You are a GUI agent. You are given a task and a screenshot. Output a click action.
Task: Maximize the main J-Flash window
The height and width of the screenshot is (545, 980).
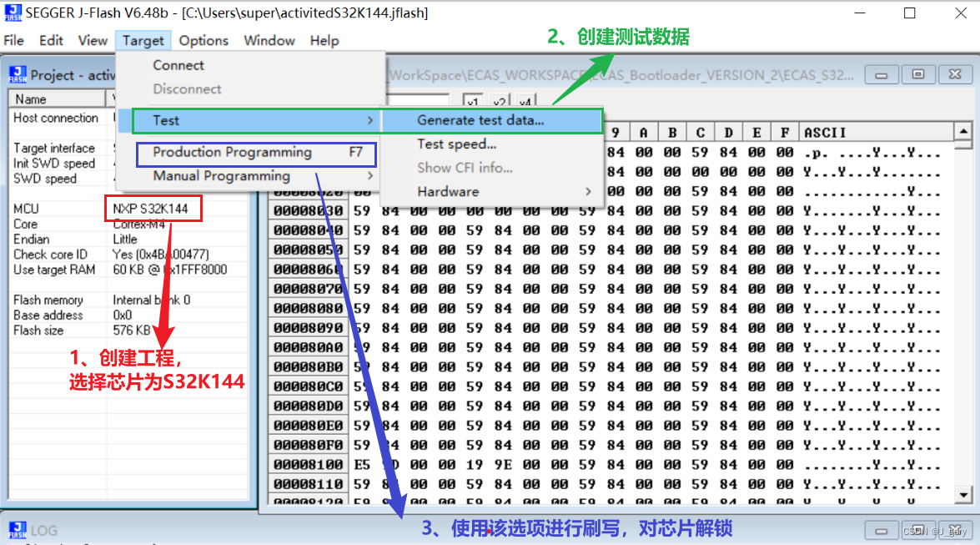[910, 13]
